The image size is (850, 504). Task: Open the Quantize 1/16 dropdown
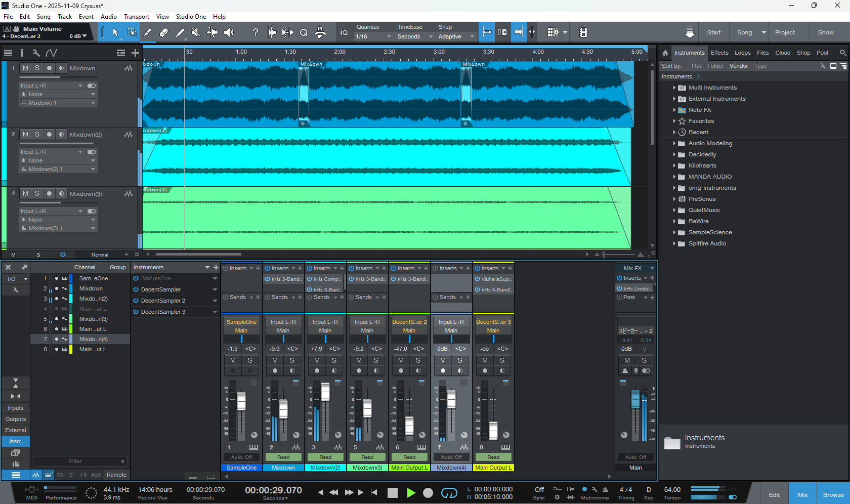pos(374,36)
